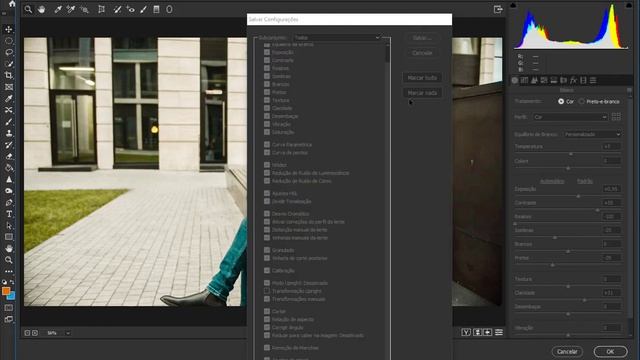Select the Zoom tool in Photoshop toolbar
This screenshot has height=360, width=640.
point(9,260)
